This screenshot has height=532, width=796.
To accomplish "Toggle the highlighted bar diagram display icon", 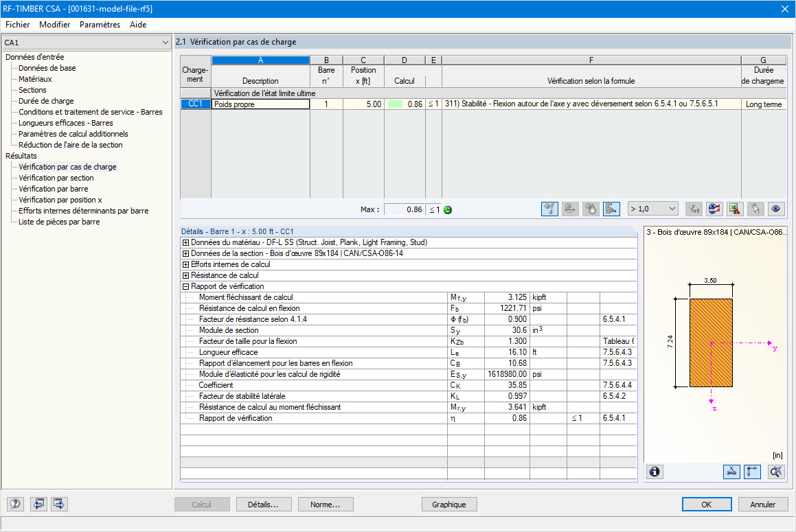I will (x=611, y=209).
